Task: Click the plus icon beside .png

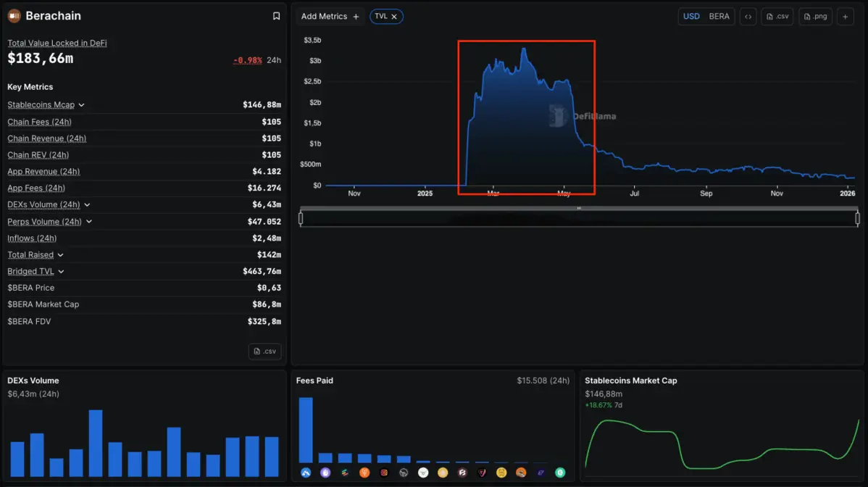Action: 846,17
